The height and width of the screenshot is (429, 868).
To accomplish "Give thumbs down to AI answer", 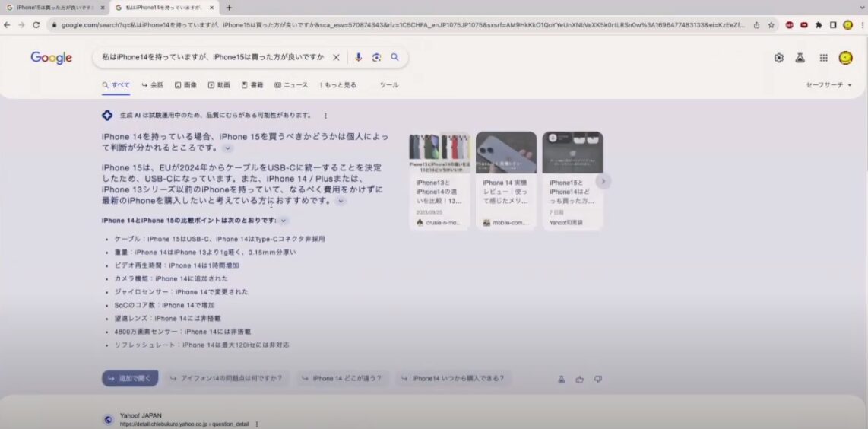I will (x=598, y=379).
